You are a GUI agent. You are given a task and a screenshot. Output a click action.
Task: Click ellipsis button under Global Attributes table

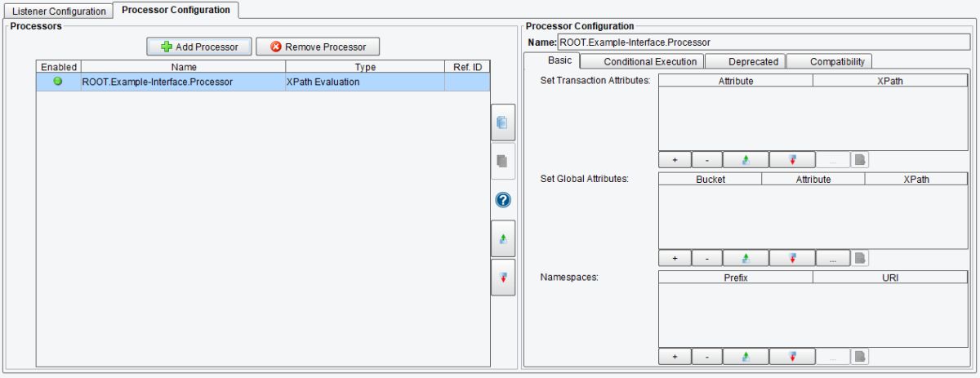tap(832, 258)
